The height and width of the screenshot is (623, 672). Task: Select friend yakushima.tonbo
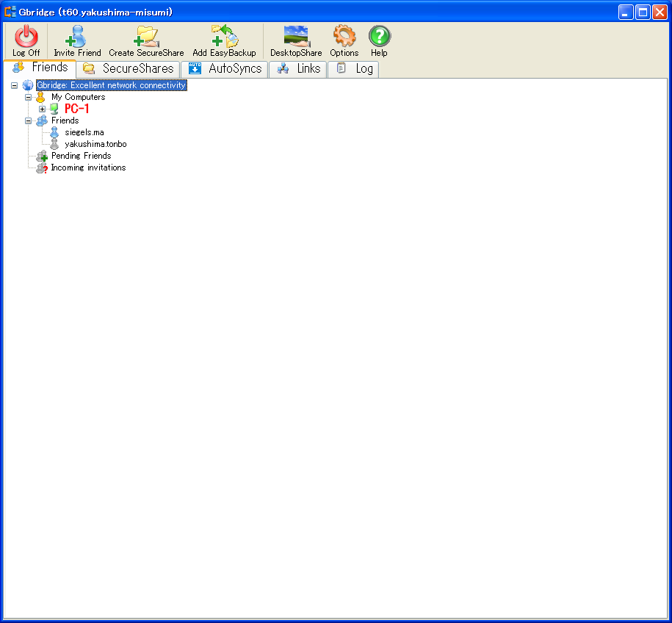(x=95, y=144)
